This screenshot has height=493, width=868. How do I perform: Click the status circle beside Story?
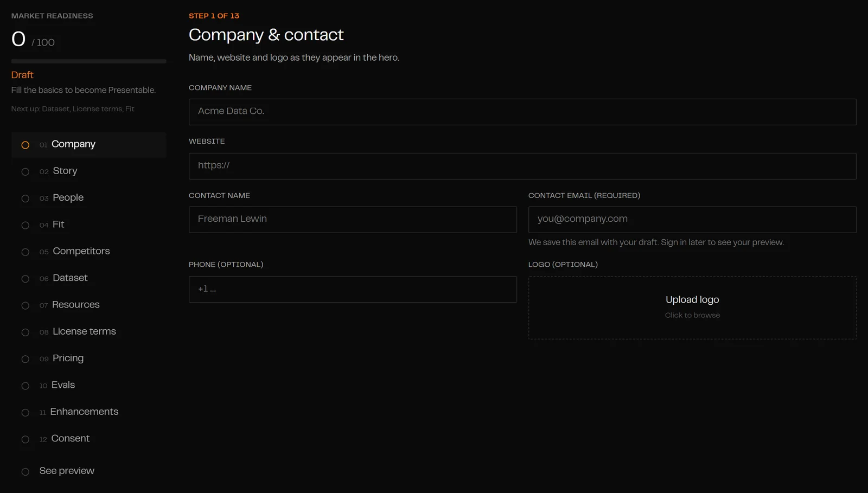(x=25, y=172)
